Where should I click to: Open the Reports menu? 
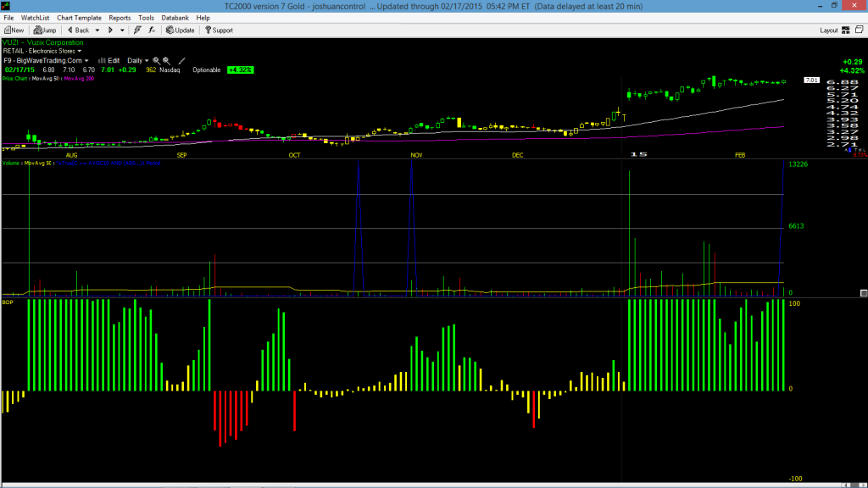coord(120,18)
